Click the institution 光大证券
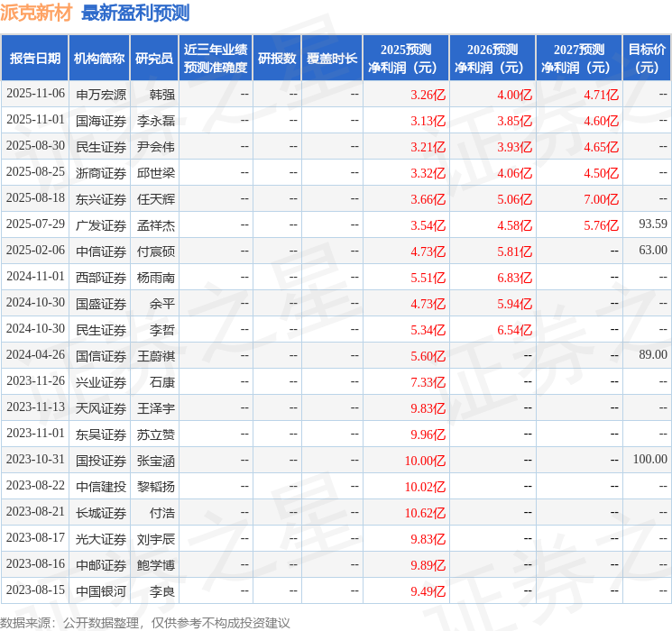Screen dimensions: 672x631 click(101, 539)
